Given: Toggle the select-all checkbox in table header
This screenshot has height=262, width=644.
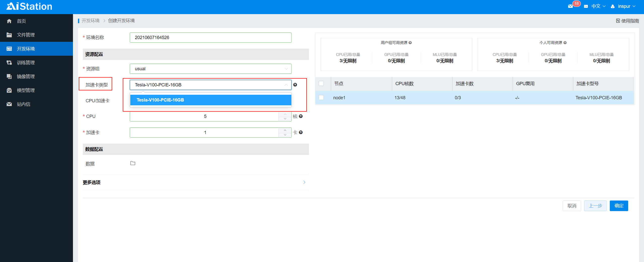Looking at the screenshot, I should coord(321,83).
